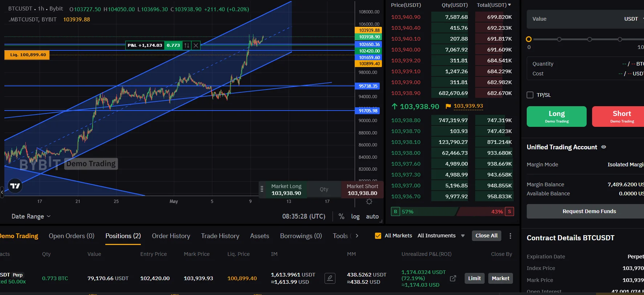
Task: Open the All Instruments dropdown
Action: click(x=441, y=236)
